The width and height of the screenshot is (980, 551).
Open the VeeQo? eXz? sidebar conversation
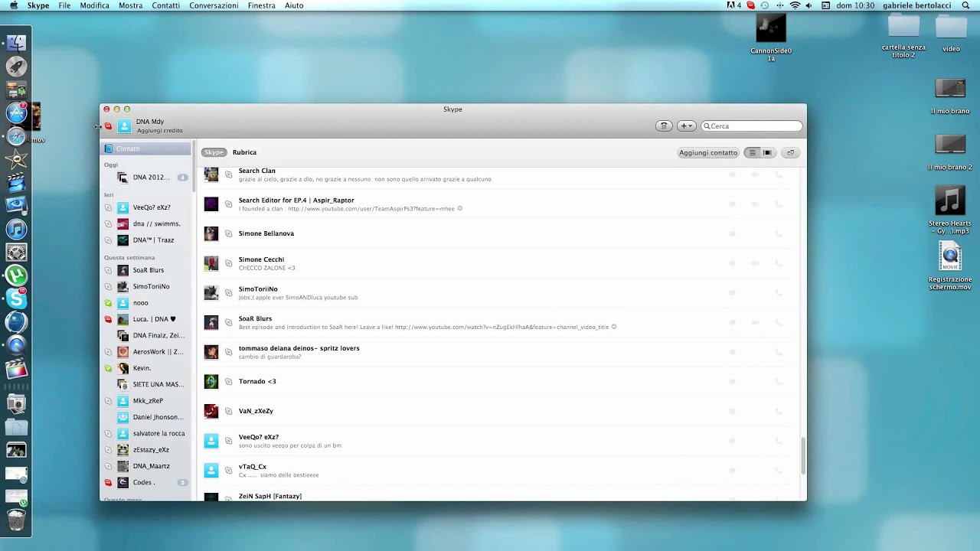click(147, 207)
